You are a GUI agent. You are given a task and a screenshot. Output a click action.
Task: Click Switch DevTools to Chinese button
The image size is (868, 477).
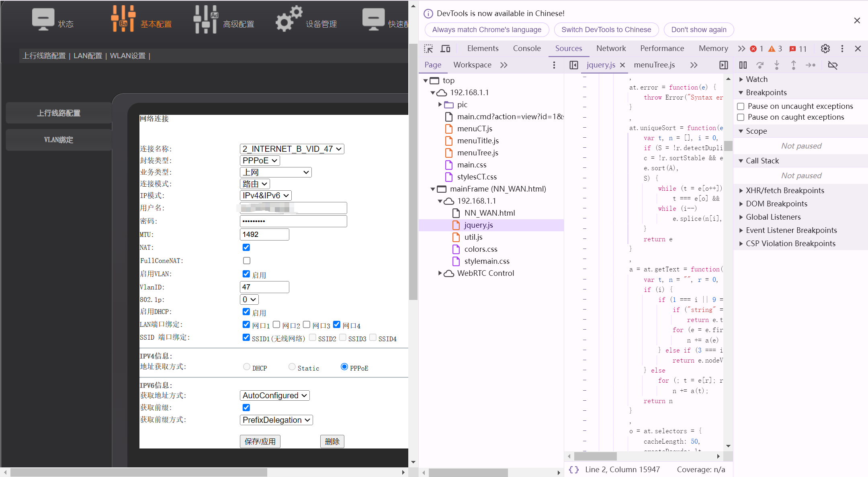click(606, 30)
